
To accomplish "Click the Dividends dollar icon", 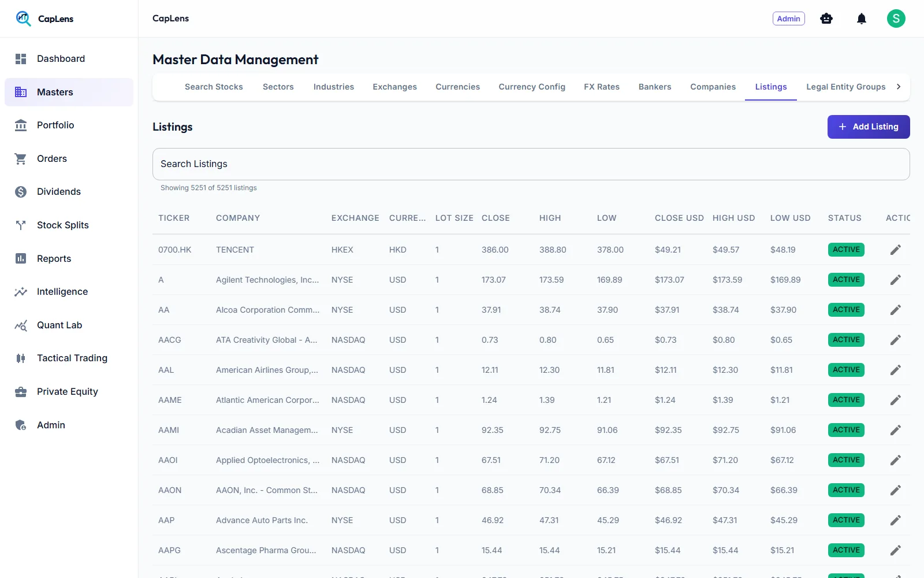I will point(21,192).
